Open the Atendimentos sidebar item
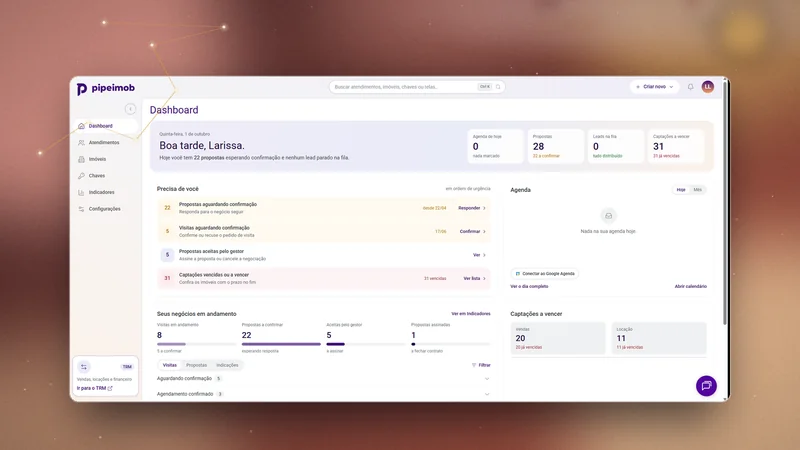 click(105, 142)
